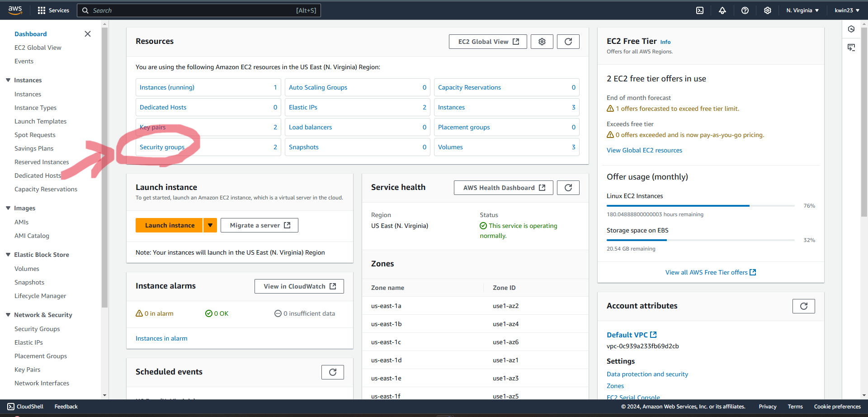Open Placement groups resource link
Viewport: 868px width, 417px height.
(464, 127)
